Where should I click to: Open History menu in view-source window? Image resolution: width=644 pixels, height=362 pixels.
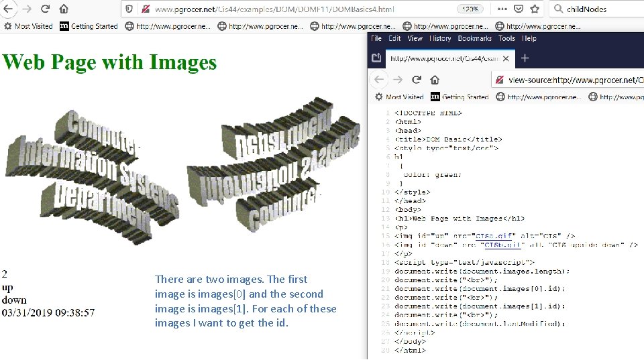pos(440,38)
